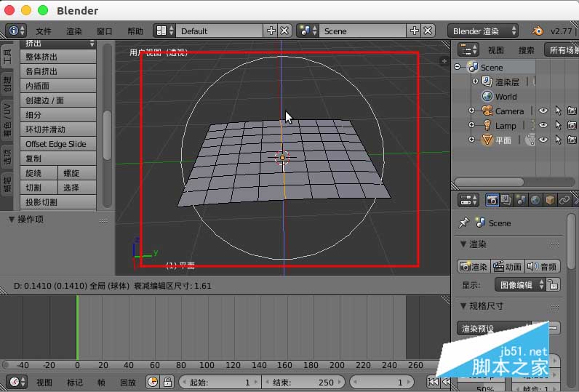Open the 渲染 menu in top bar
Image resolution: width=579 pixels, height=392 pixels.
pos(74,31)
